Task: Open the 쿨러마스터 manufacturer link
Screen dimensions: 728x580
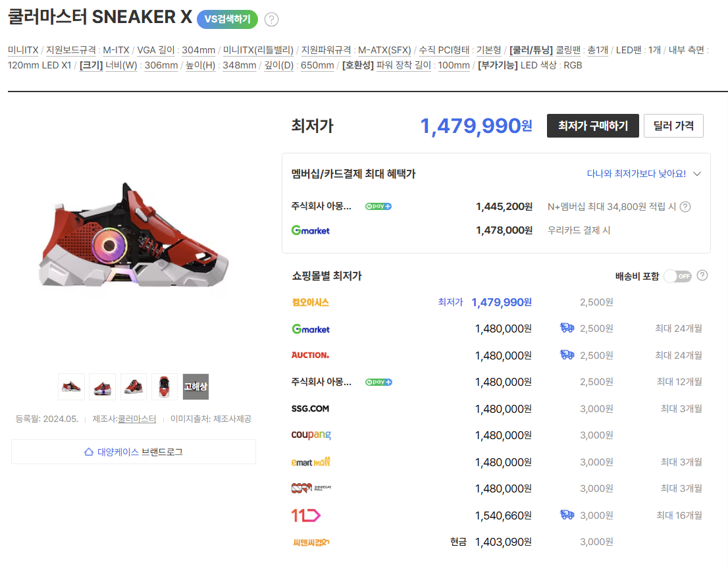Action: pos(137,419)
